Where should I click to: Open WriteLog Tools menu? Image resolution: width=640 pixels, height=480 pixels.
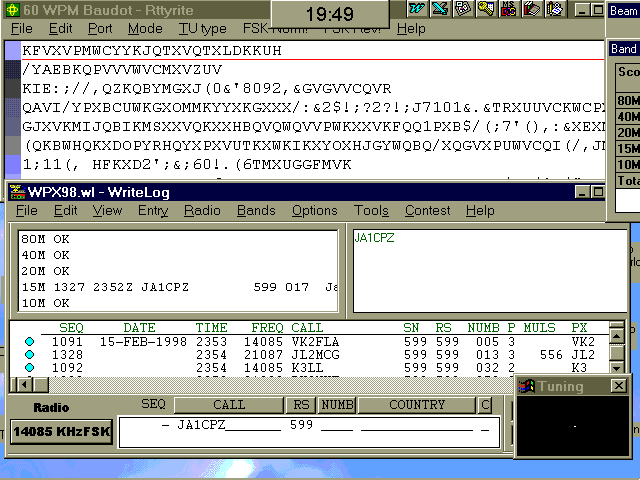(x=371, y=211)
